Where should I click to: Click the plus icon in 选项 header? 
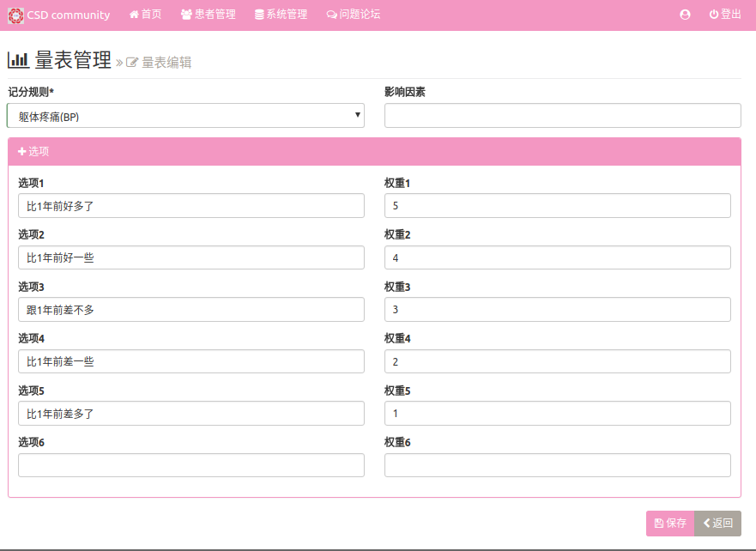[22, 151]
